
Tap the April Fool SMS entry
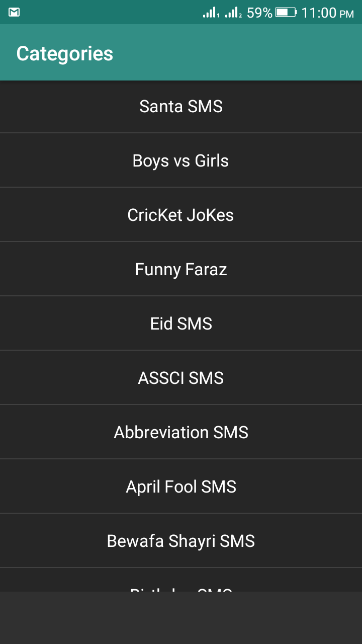point(181,487)
